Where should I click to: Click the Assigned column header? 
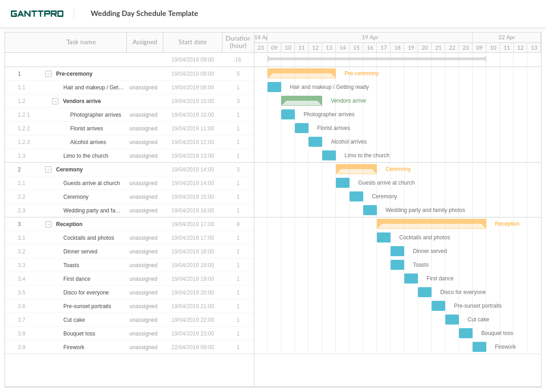click(x=144, y=42)
